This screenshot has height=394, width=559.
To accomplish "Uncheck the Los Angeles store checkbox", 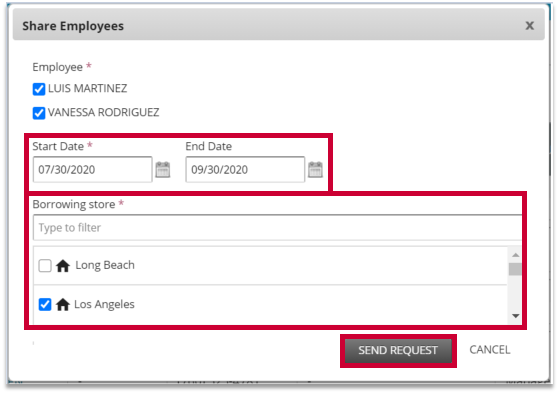I will pos(45,305).
